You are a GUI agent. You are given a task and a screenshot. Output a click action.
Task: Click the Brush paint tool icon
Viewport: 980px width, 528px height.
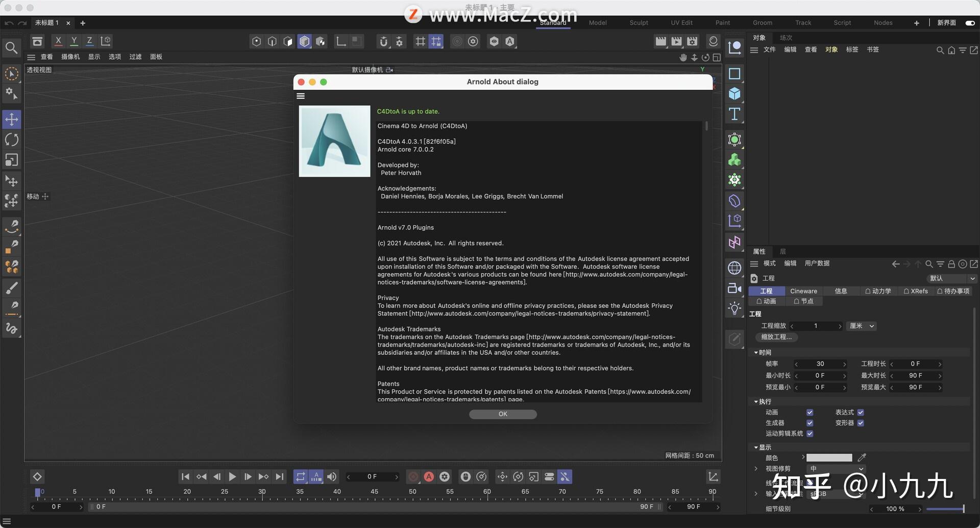[12, 287]
